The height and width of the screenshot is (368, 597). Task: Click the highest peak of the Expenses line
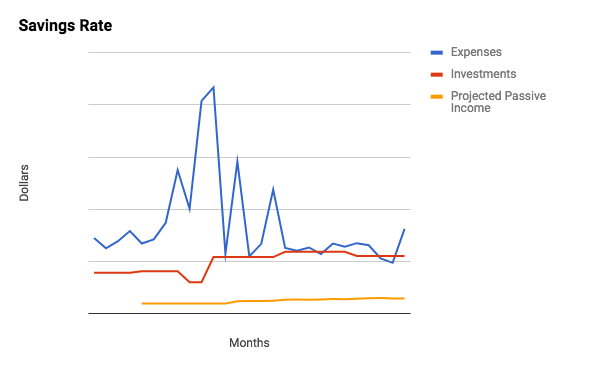214,88
